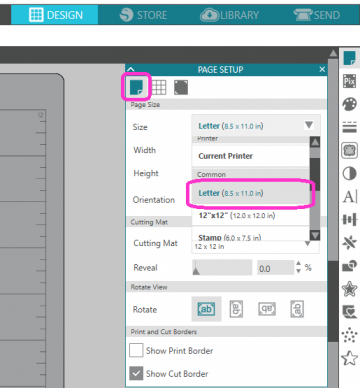Image resolution: width=360 pixels, height=388 pixels.
Task: Collapse the Page Setup panel chevron
Action: pyautogui.click(x=131, y=69)
